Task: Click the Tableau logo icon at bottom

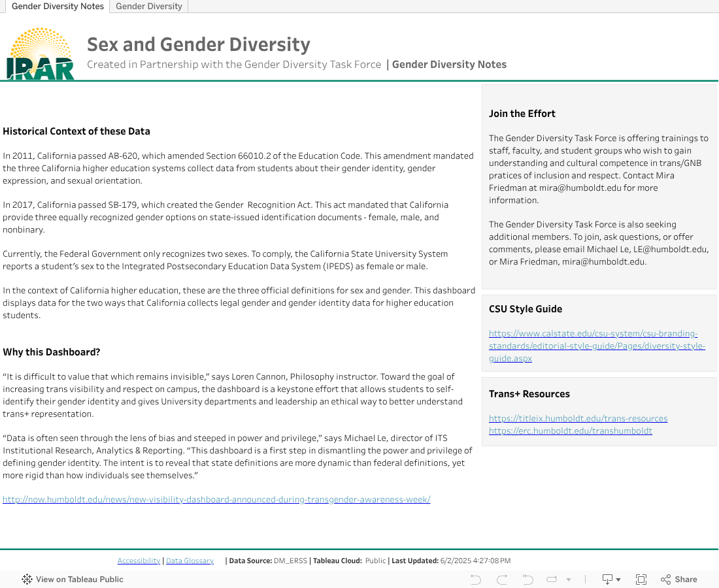Action: click(27, 580)
